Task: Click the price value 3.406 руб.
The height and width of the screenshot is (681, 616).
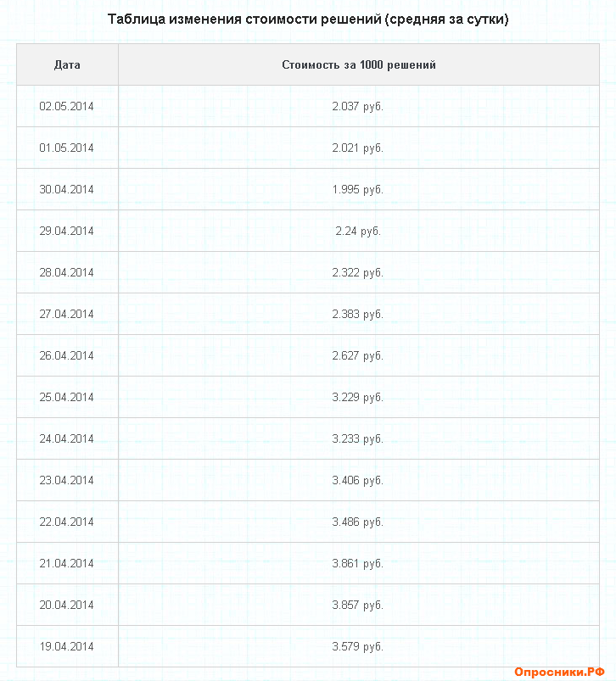Action: [358, 480]
